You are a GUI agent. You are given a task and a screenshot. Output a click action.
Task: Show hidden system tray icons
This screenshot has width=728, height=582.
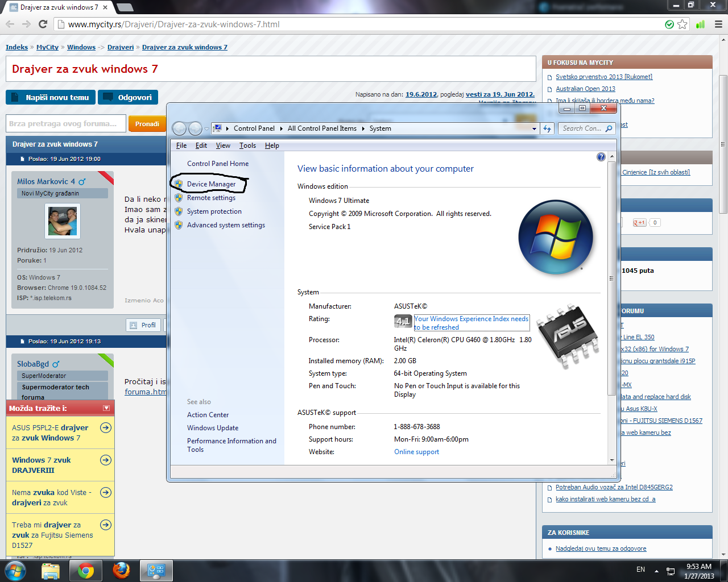pyautogui.click(x=656, y=571)
